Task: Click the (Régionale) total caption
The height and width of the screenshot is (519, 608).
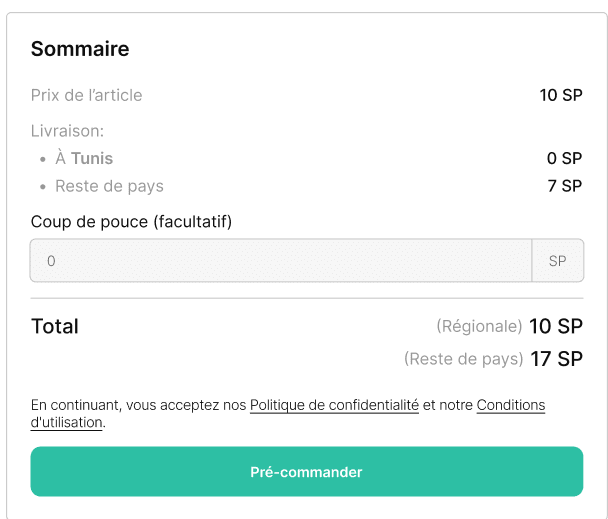Action: coord(479,326)
